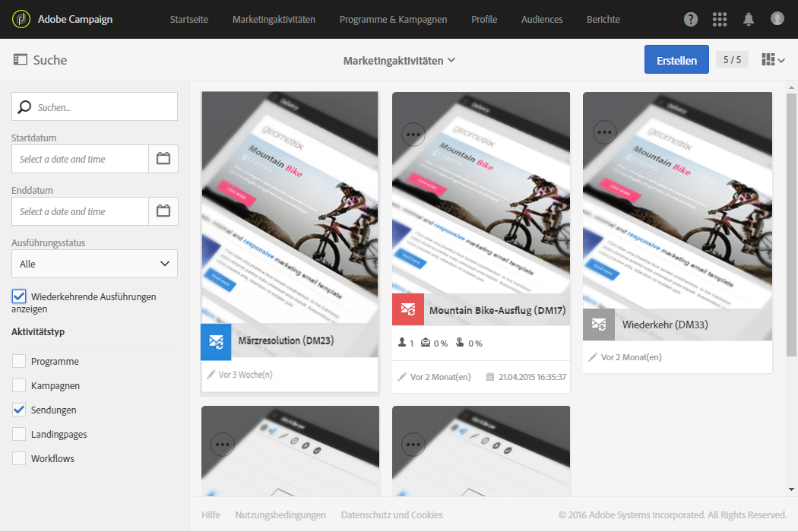This screenshot has width=798, height=532.
Task: Open the help question mark icon
Action: [x=690, y=19]
